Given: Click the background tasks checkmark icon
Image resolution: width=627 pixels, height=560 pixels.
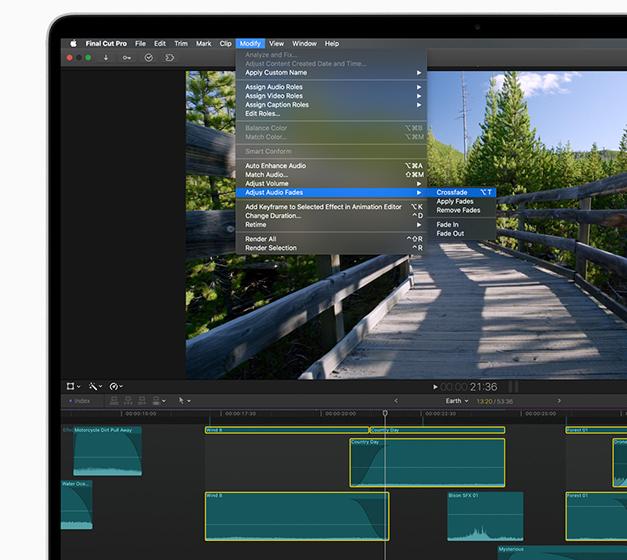Looking at the screenshot, I should [x=149, y=58].
